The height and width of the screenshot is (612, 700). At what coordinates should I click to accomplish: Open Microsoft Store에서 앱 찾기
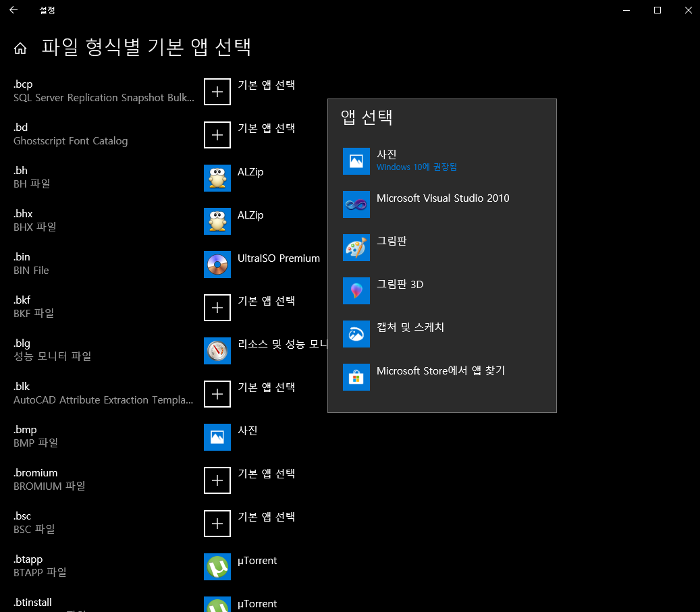pyautogui.click(x=442, y=377)
